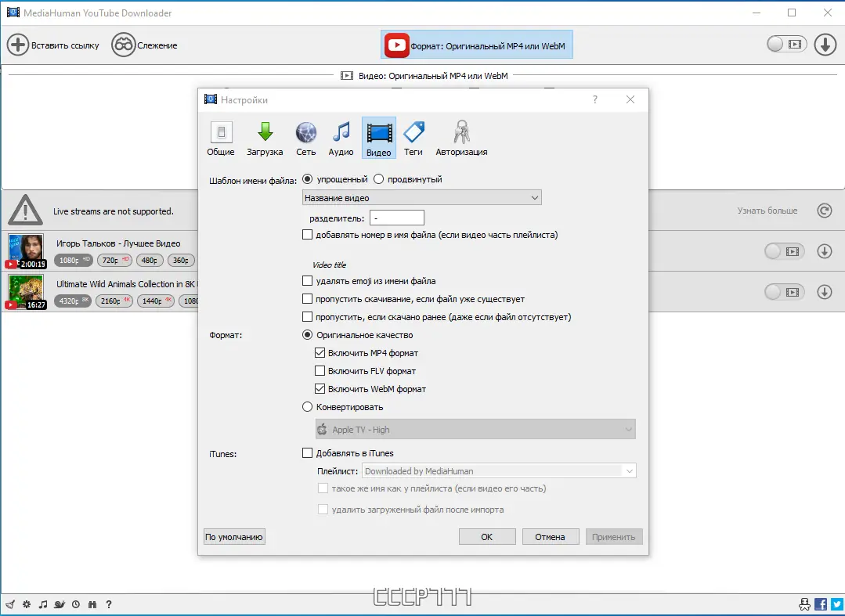Click refresh icon next to Узнать больше
Screen dimensions: 845x616
[x=825, y=211]
